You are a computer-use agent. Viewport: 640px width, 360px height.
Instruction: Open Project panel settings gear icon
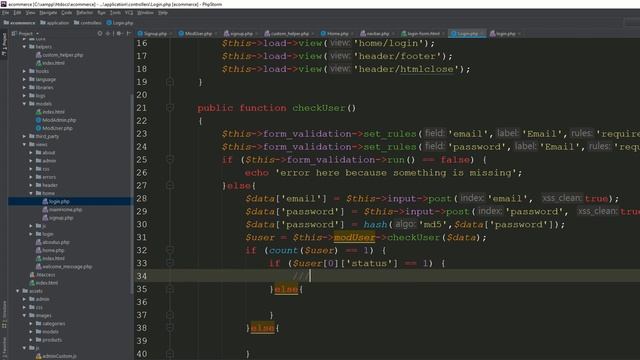click(119, 33)
